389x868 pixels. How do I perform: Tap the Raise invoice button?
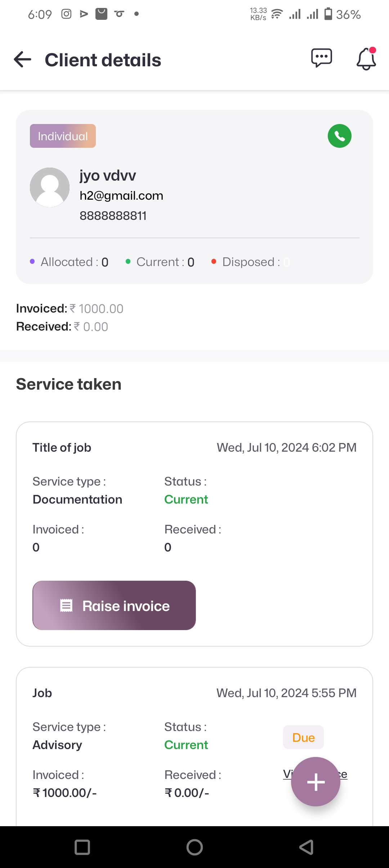pyautogui.click(x=114, y=606)
